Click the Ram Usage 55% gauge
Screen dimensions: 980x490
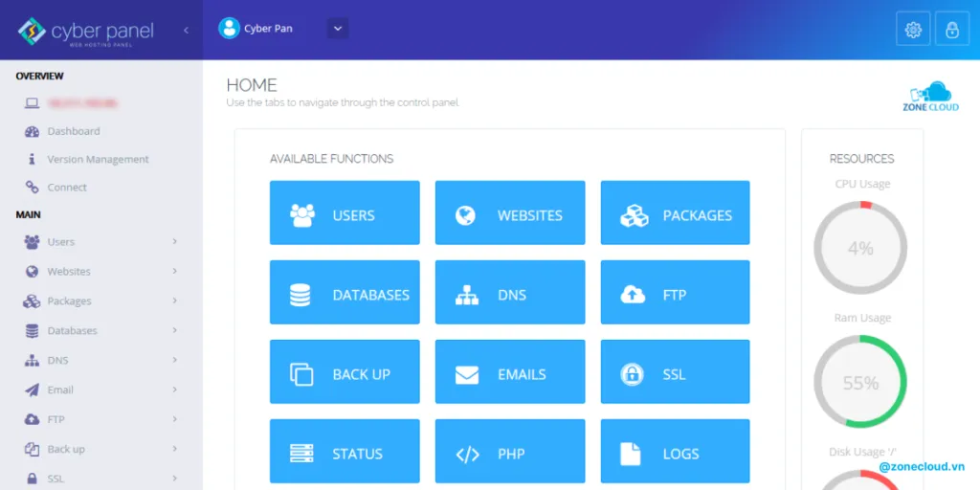tap(860, 383)
